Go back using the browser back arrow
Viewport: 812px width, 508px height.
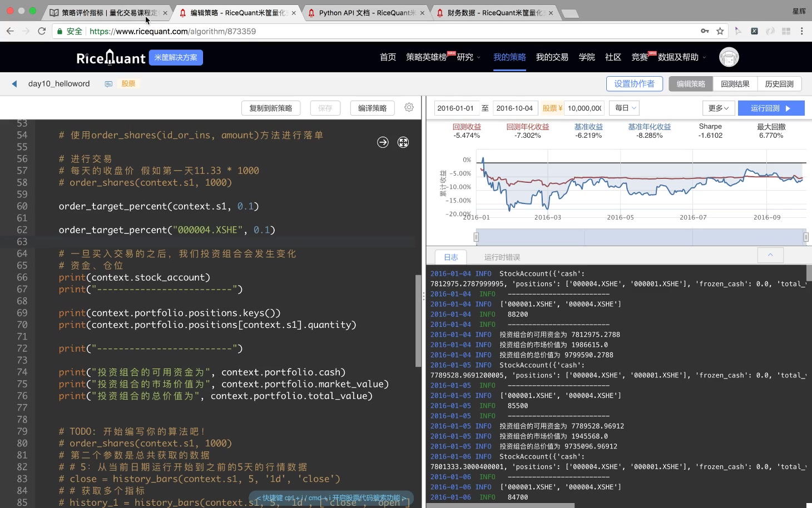point(10,31)
